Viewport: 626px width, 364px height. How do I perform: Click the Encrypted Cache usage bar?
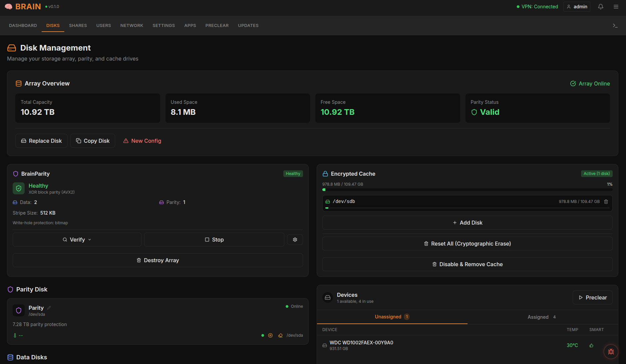click(x=467, y=190)
